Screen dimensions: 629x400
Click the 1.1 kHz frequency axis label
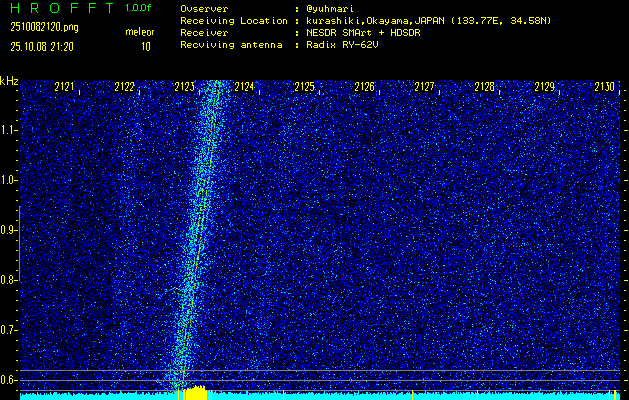pyautogui.click(x=9, y=130)
